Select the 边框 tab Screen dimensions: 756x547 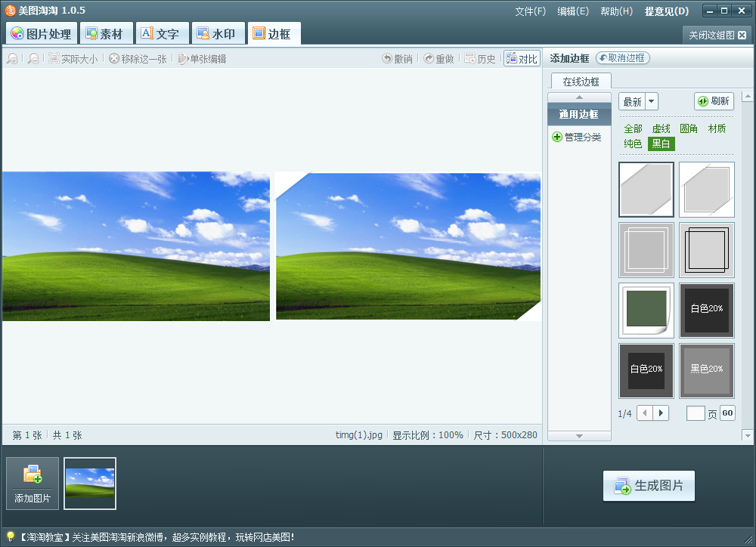click(274, 33)
